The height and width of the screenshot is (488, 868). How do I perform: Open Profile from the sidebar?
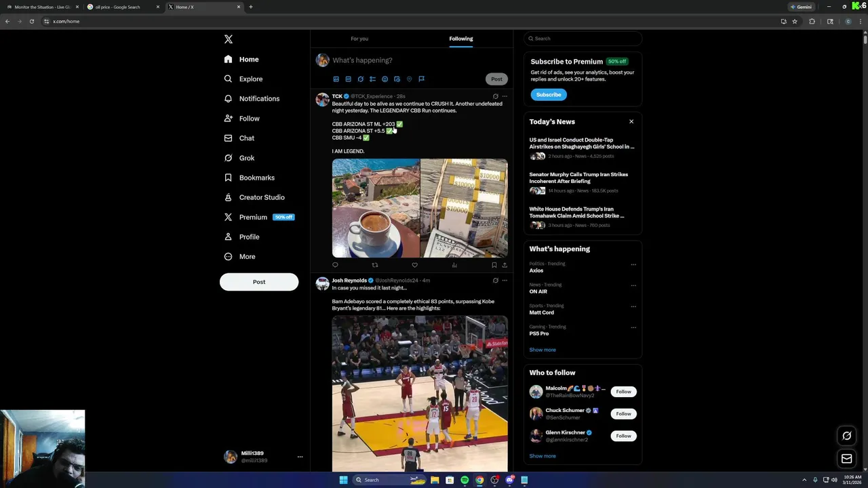click(242, 237)
